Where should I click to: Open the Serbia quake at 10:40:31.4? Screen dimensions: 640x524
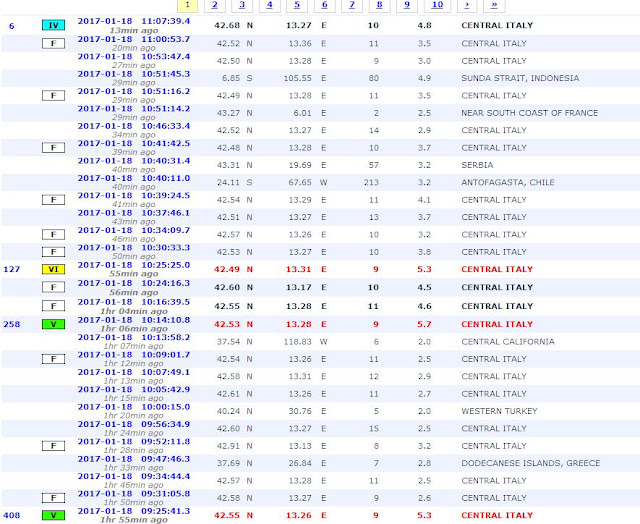point(134,161)
